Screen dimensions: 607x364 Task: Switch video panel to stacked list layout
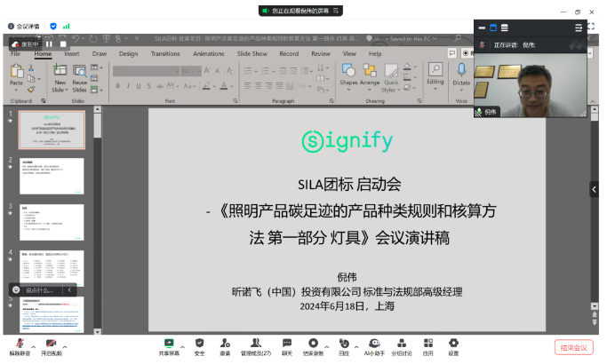(x=505, y=28)
